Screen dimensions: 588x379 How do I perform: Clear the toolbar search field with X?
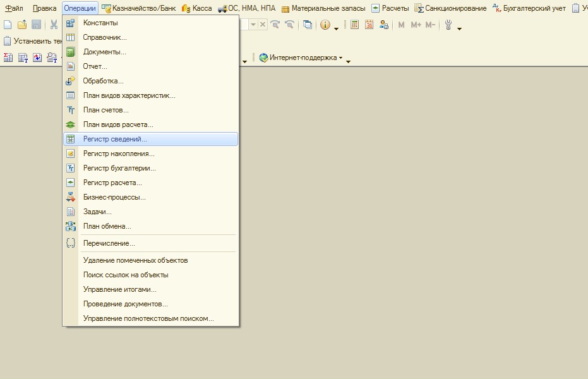tap(263, 25)
